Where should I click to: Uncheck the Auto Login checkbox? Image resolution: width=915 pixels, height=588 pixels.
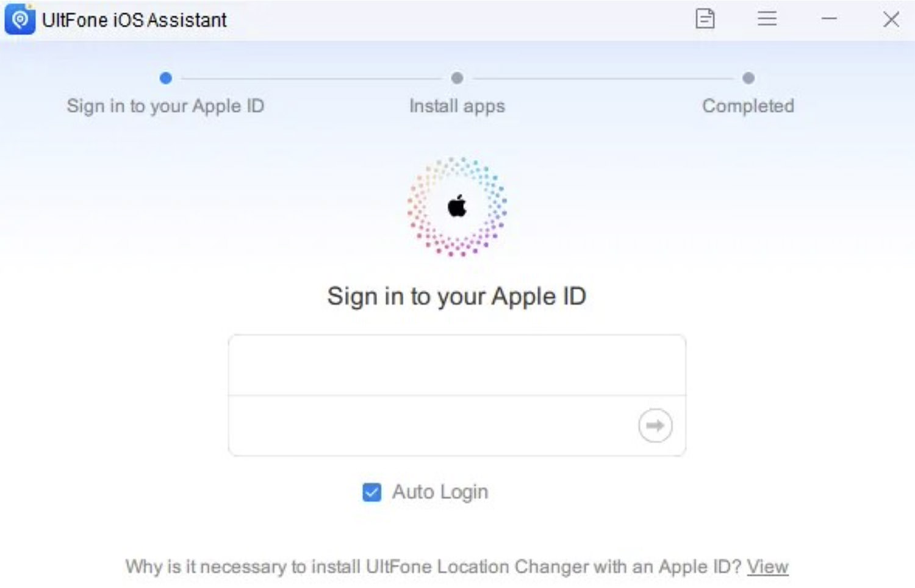pyautogui.click(x=371, y=492)
